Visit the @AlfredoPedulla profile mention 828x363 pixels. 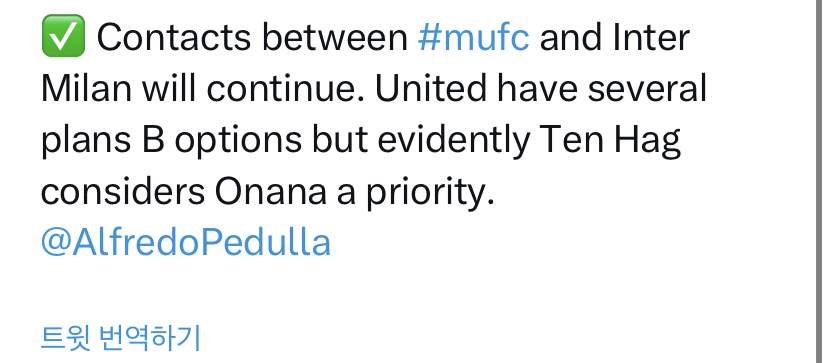[x=186, y=243]
